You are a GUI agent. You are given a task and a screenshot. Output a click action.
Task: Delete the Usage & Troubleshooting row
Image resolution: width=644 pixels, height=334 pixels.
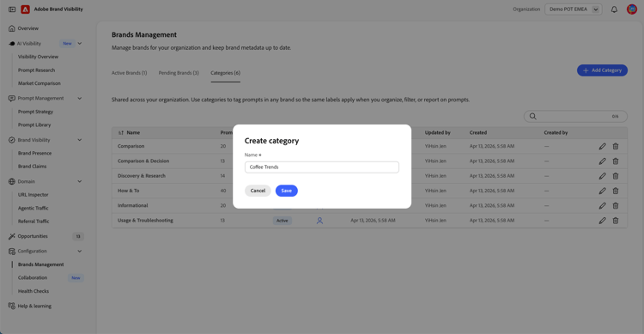(616, 221)
